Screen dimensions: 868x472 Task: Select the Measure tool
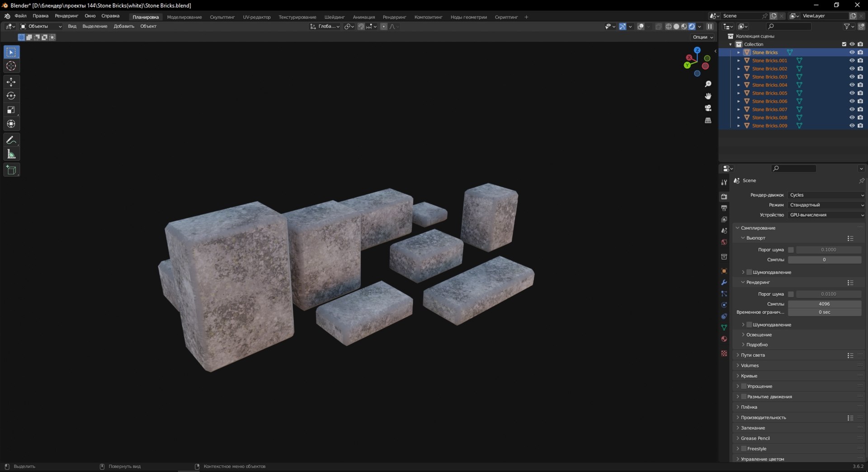(11, 154)
